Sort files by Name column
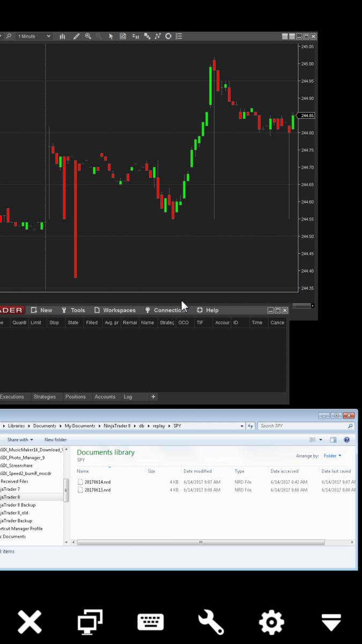362x644 pixels. (x=83, y=471)
